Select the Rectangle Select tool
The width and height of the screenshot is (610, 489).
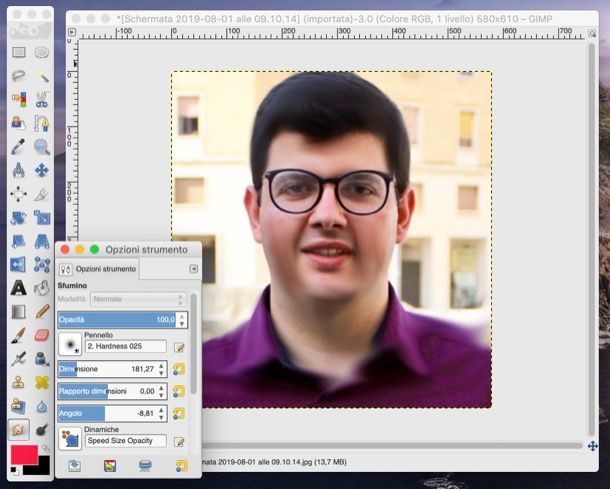(x=18, y=52)
